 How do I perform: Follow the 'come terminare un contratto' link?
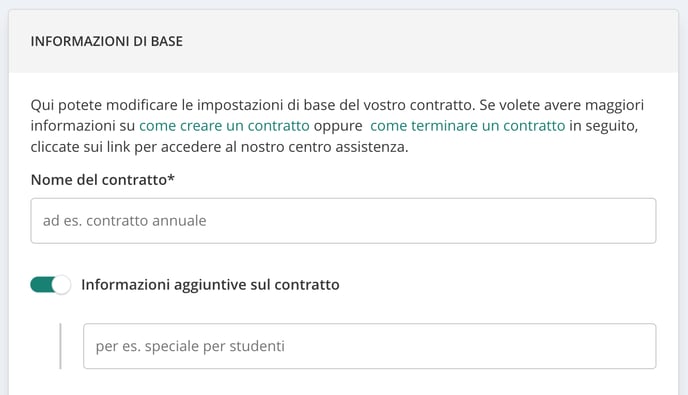[468, 126]
